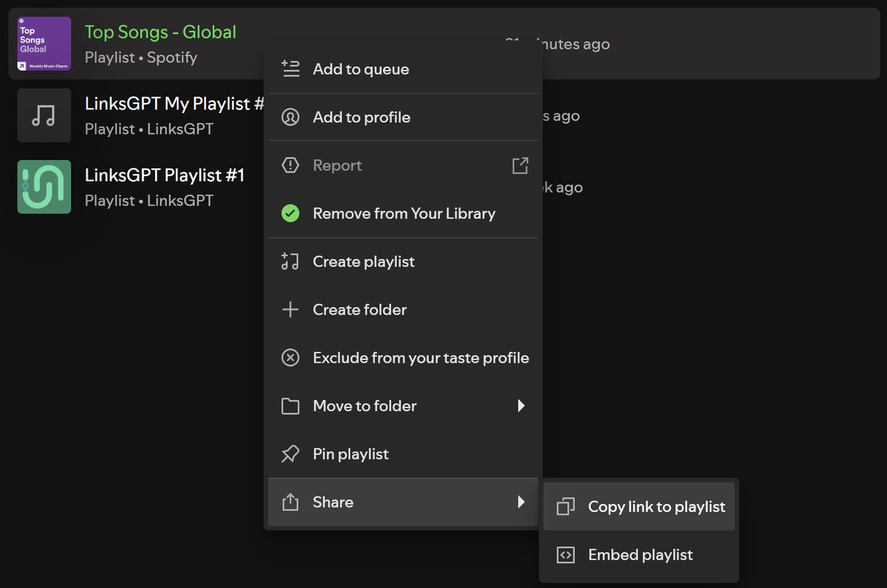The image size is (887, 588).
Task: Expand Move to folder submenu arrow
Action: tap(522, 406)
